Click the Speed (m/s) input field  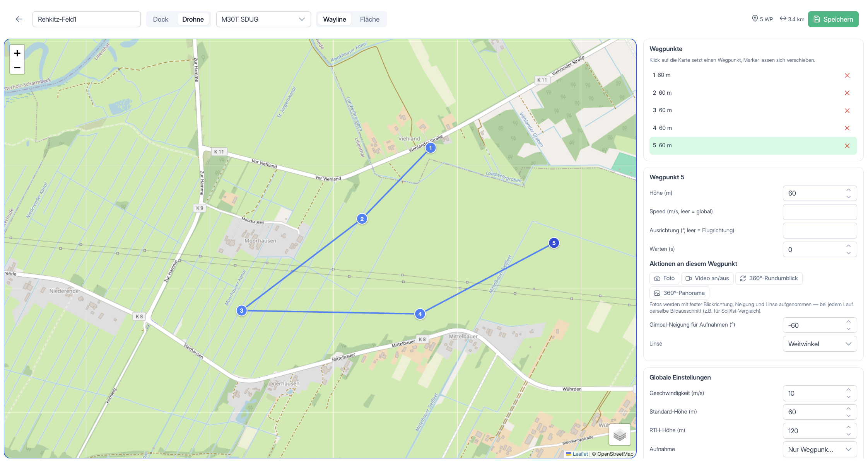pos(820,212)
